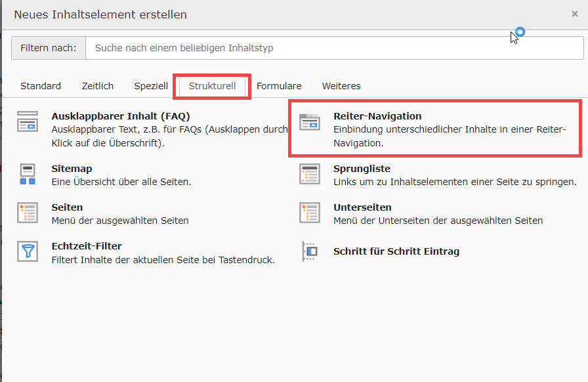Image resolution: width=588 pixels, height=382 pixels.
Task: Switch to the Standard tab
Action: click(x=41, y=86)
